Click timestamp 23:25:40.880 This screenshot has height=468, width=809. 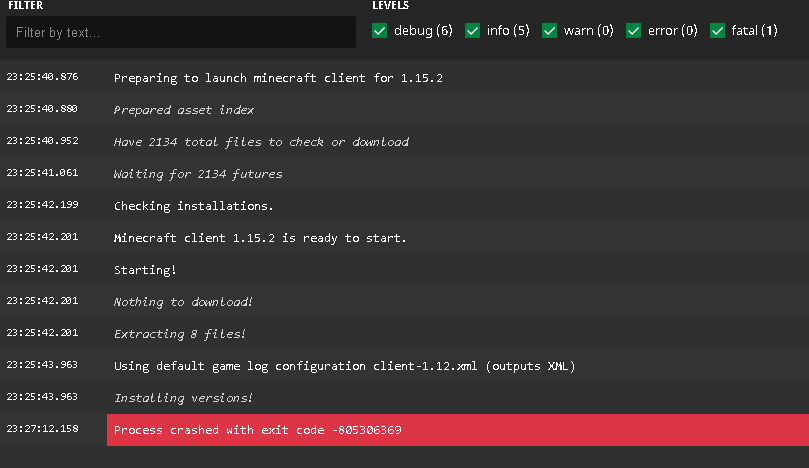[42, 109]
